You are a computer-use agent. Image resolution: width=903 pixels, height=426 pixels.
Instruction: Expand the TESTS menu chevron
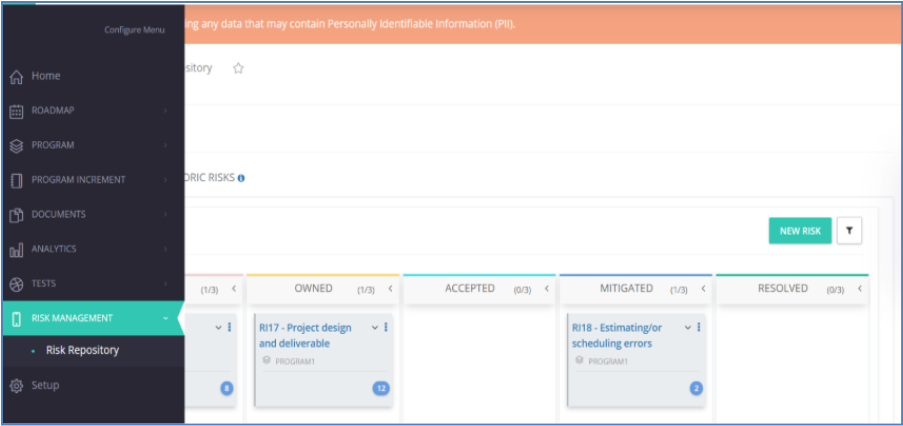165,284
